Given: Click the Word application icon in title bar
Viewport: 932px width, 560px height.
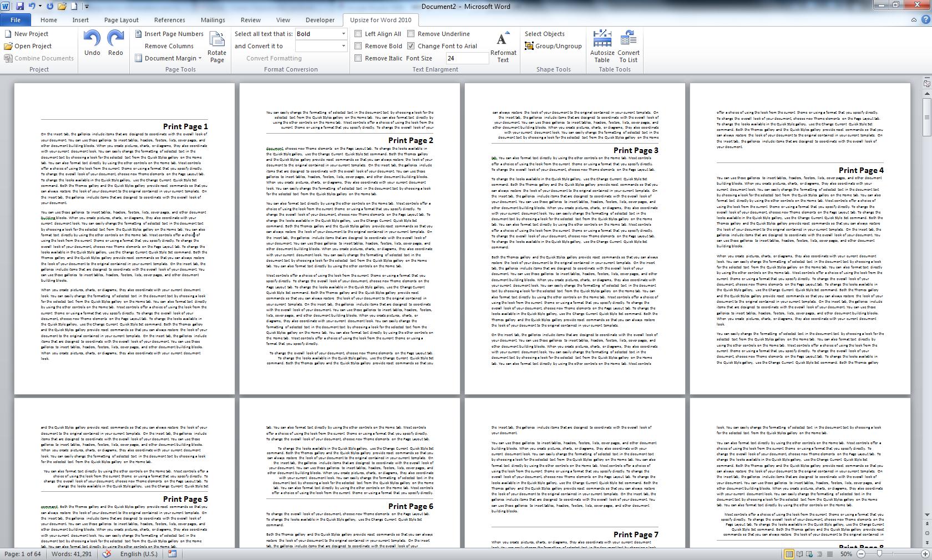Looking at the screenshot, I should [6, 6].
